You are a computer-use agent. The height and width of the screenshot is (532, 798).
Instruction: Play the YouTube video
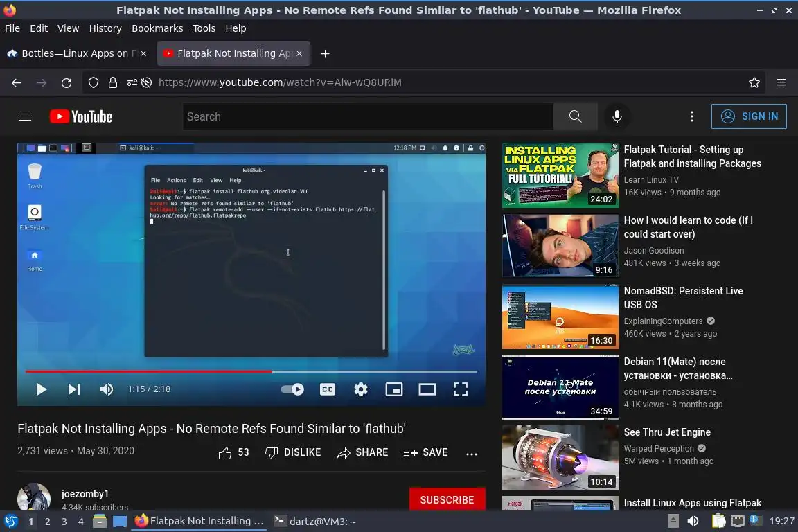coord(42,389)
